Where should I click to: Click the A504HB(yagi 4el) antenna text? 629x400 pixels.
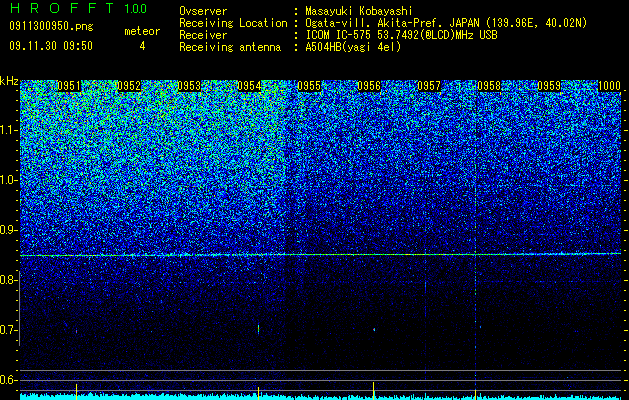(x=353, y=47)
